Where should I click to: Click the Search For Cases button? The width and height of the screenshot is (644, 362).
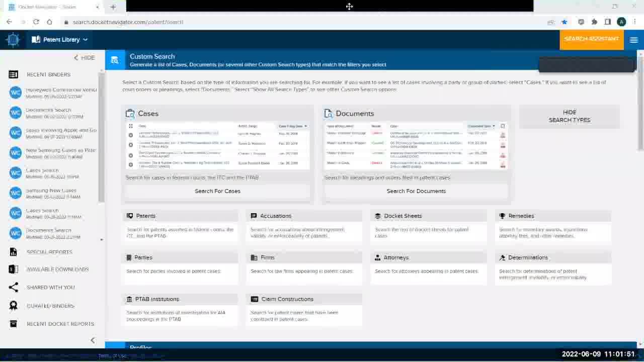(x=217, y=191)
